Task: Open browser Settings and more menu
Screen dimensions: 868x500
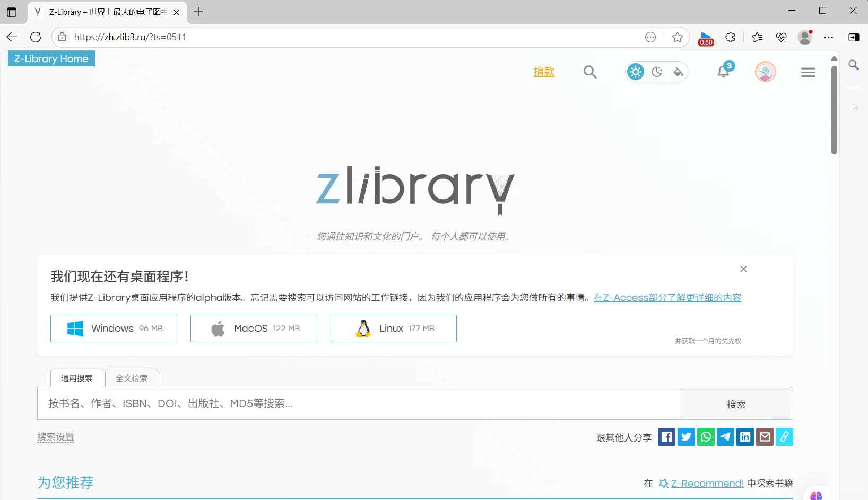Action: coord(829,37)
